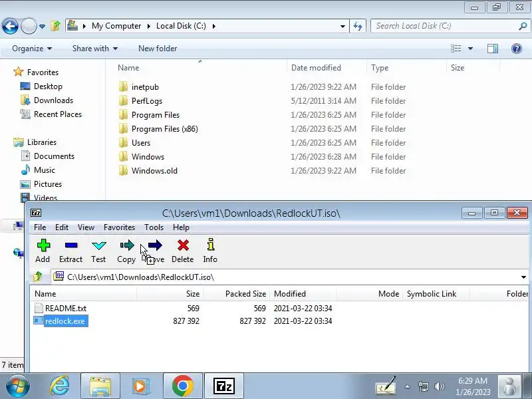Toggle the Explorer preview pane icon
532x399 pixels.
493,49
